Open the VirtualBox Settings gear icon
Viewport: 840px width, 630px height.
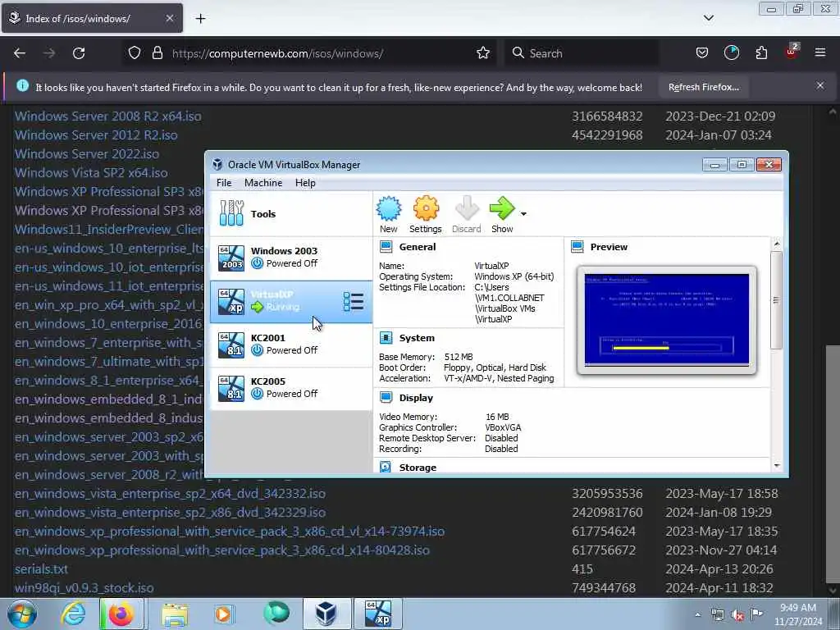[426, 208]
